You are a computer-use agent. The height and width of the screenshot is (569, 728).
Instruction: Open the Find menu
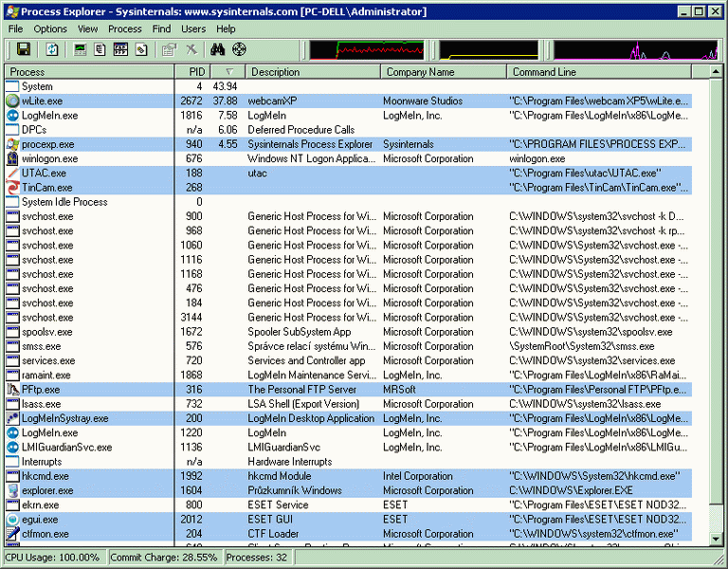(161, 28)
